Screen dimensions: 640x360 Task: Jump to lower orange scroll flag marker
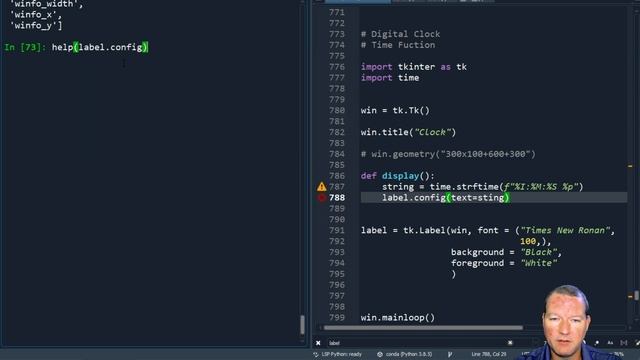click(630, 297)
